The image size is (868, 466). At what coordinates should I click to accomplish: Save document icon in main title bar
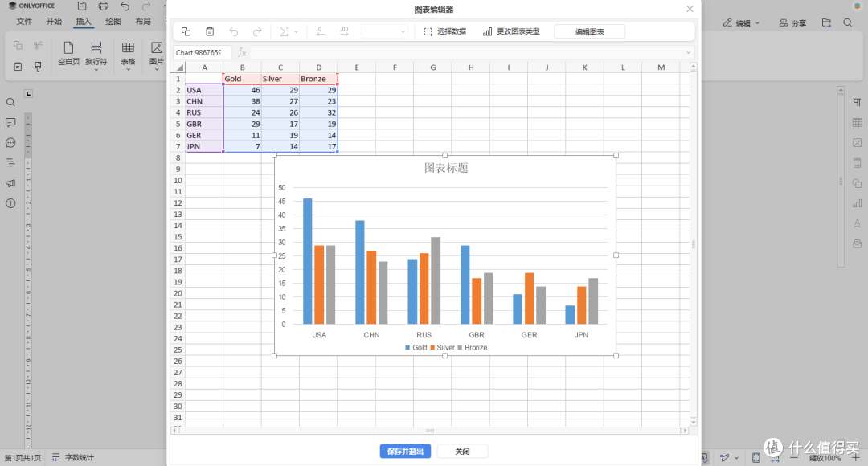[81, 6]
